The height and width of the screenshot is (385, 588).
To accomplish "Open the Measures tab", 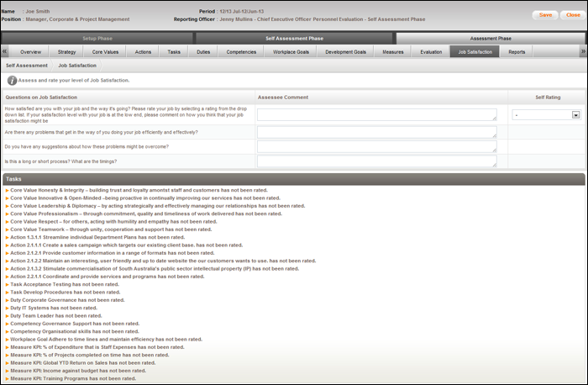I will 393,52.
